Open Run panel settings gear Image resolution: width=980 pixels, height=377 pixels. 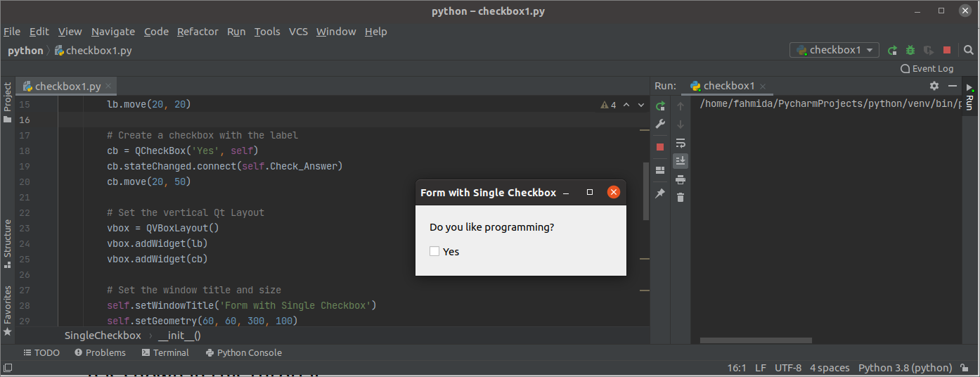point(934,86)
